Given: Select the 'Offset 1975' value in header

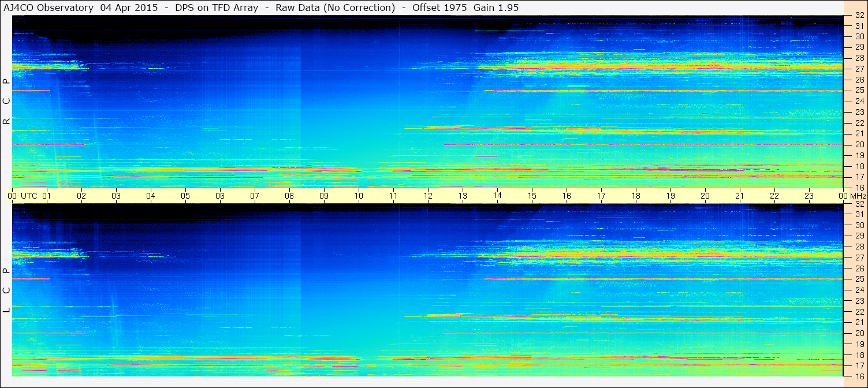Looking at the screenshot, I should tap(439, 8).
